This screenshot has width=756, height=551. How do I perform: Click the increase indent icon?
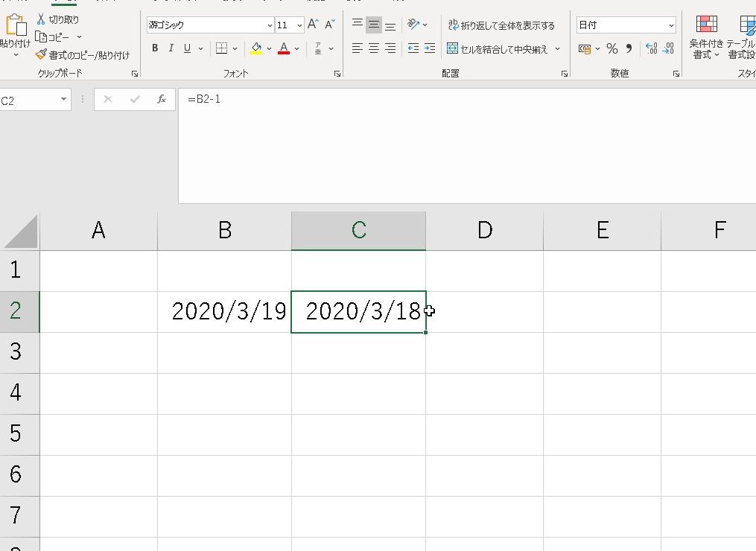[x=430, y=49]
